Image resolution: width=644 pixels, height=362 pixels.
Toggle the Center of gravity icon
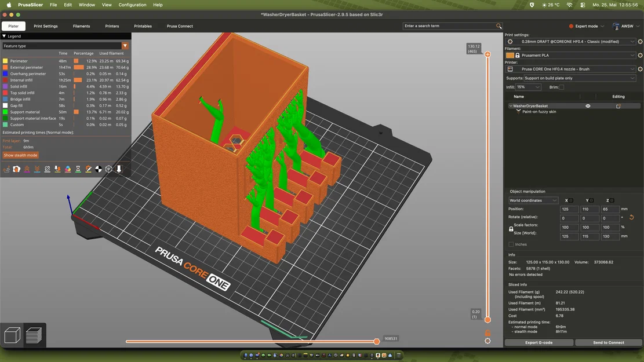point(99,169)
